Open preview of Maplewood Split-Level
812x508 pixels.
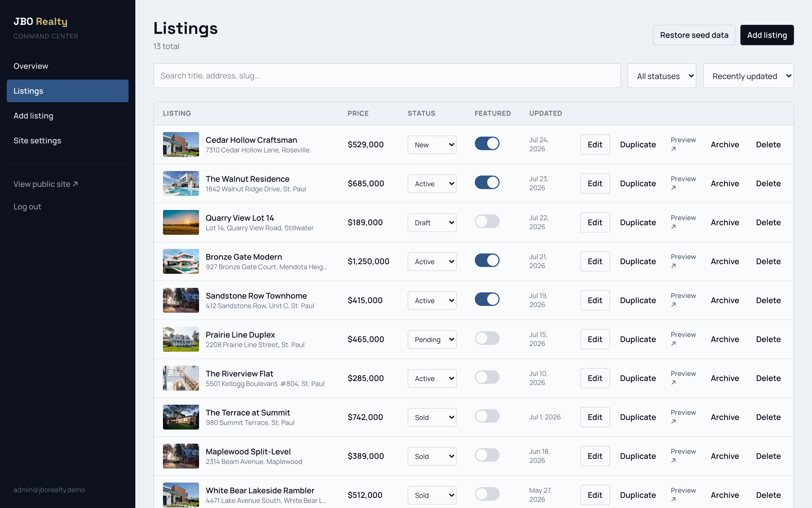(683, 456)
